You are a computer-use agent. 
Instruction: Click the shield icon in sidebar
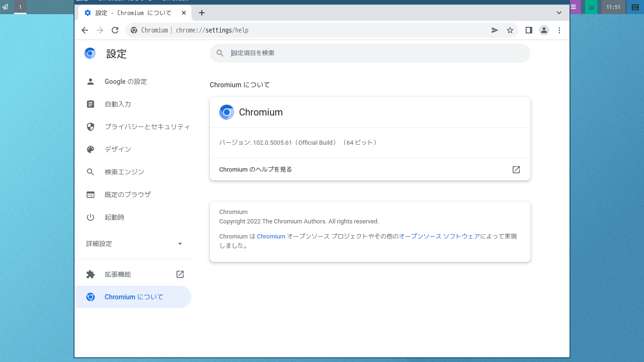(x=91, y=127)
